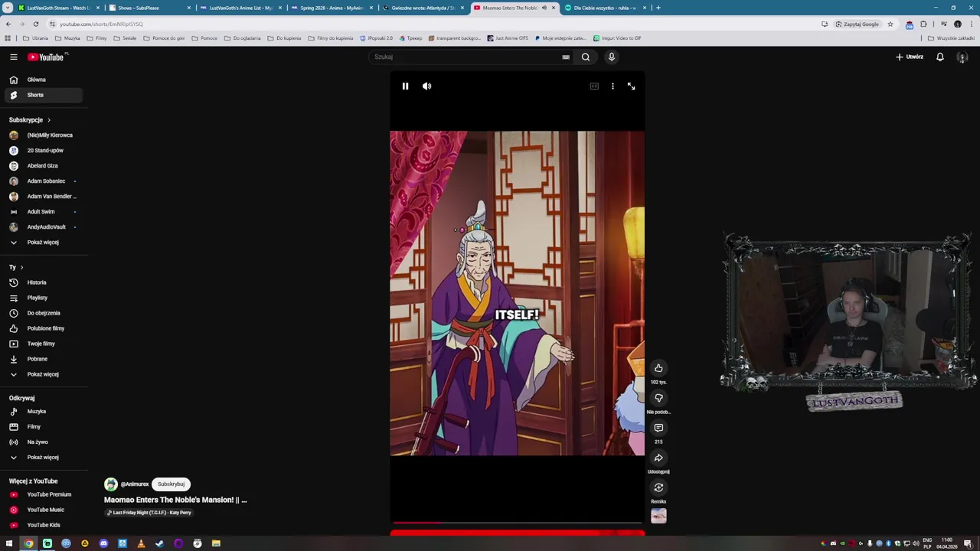Bookmark this page with star icon
Image resolution: width=980 pixels, height=551 pixels.
[x=890, y=24]
